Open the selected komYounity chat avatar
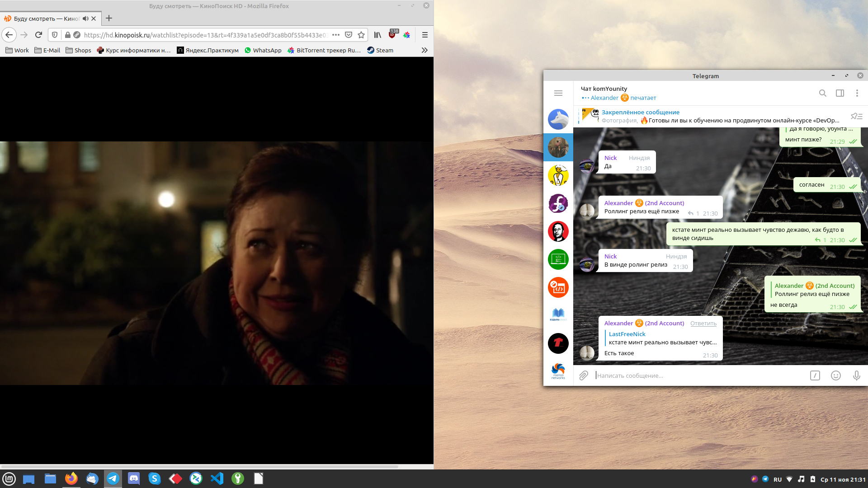Image resolution: width=868 pixels, height=488 pixels. point(558,147)
